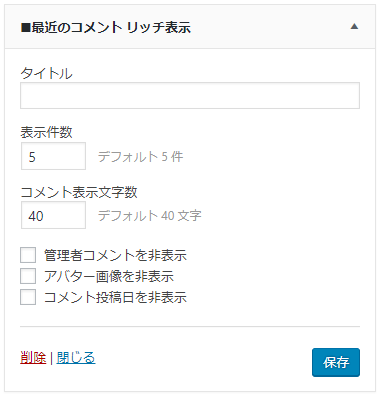Toggle the アバター画像を非表示 checkbox
This screenshot has height=395, width=380.
(28, 276)
